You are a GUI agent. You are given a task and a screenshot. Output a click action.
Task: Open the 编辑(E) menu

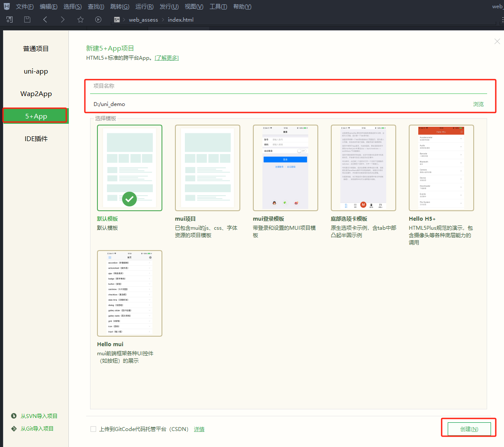pyautogui.click(x=48, y=6)
